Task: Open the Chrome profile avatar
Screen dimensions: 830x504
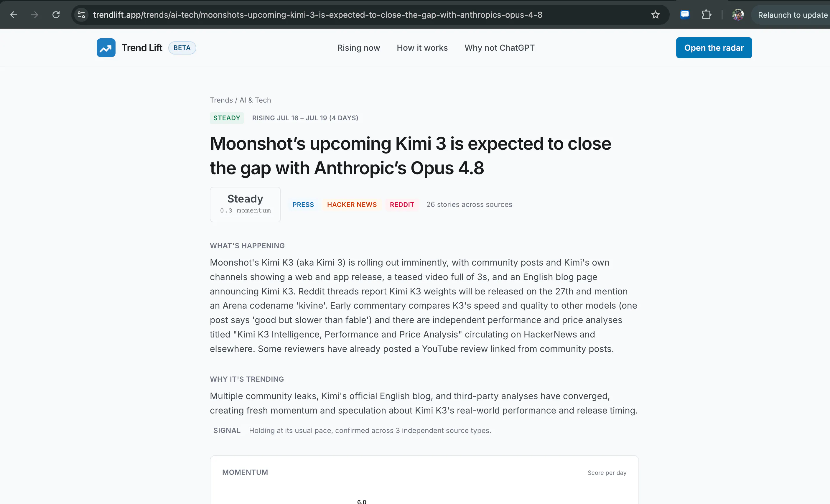Action: tap(738, 15)
